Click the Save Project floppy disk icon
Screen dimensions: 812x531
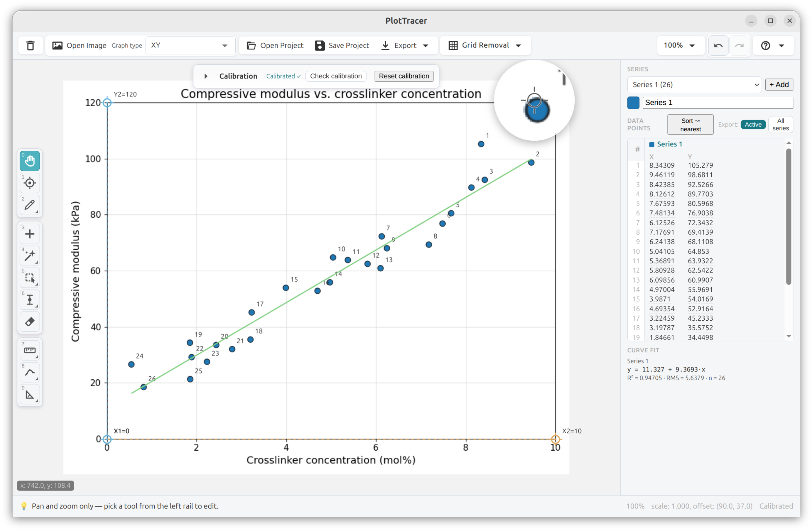[x=320, y=45]
